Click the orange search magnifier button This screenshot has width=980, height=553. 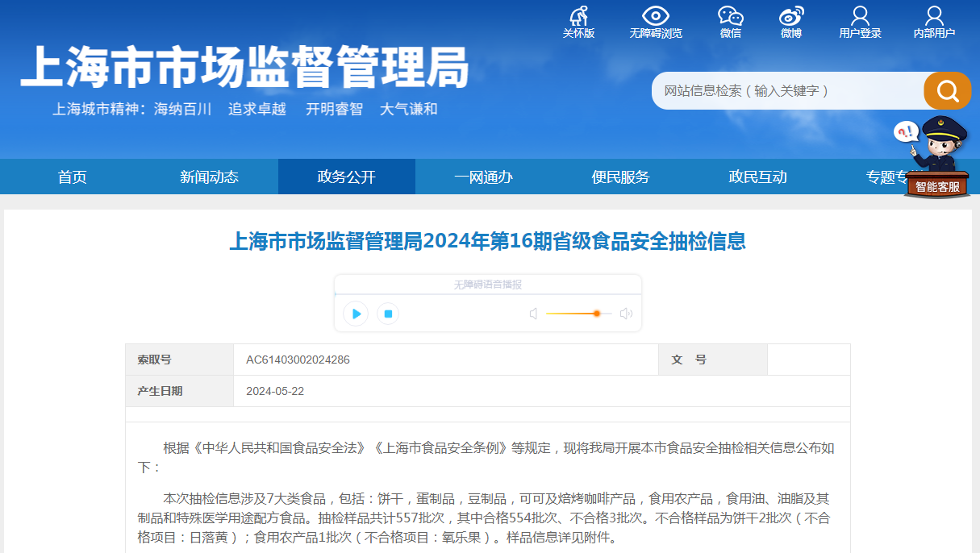pyautogui.click(x=948, y=90)
